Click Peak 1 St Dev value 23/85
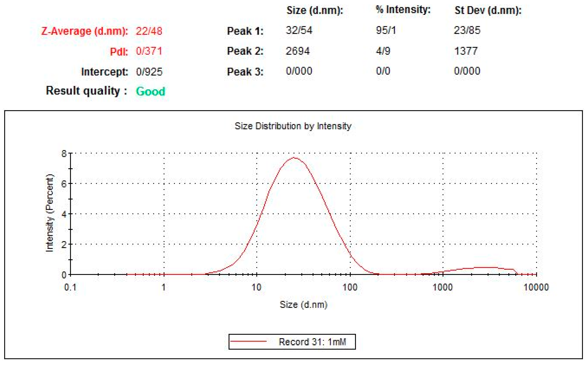Screen dimensions: 588x365 467,30
